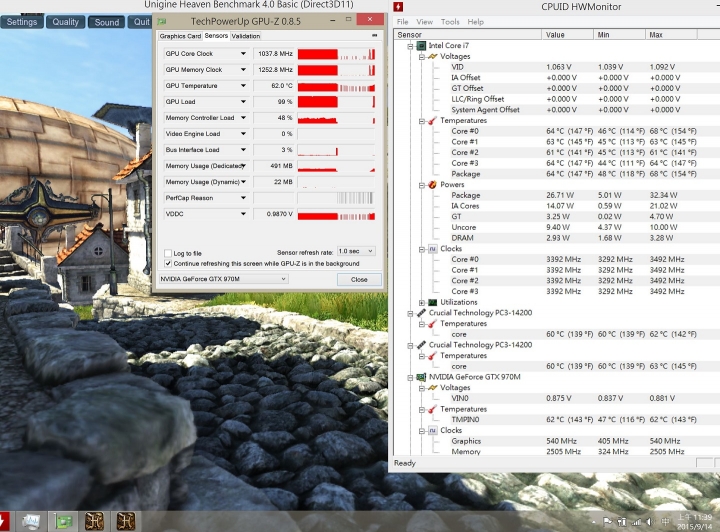Switch to the Validation tab

246,36
